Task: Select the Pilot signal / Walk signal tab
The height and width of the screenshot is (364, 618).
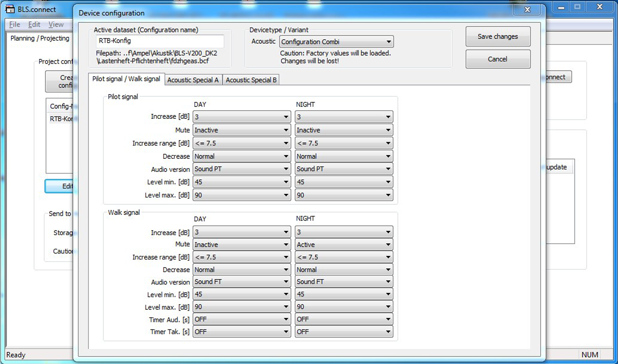Action: [126, 79]
